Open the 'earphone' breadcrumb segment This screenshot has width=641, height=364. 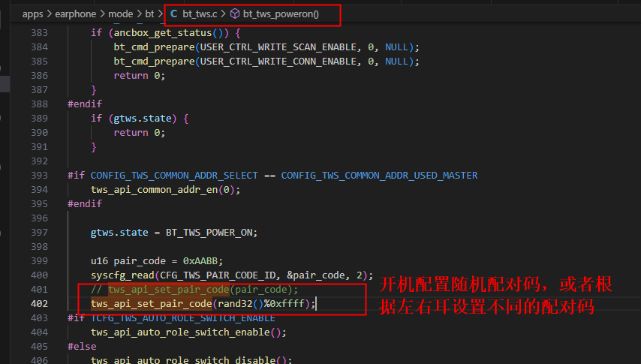(76, 14)
